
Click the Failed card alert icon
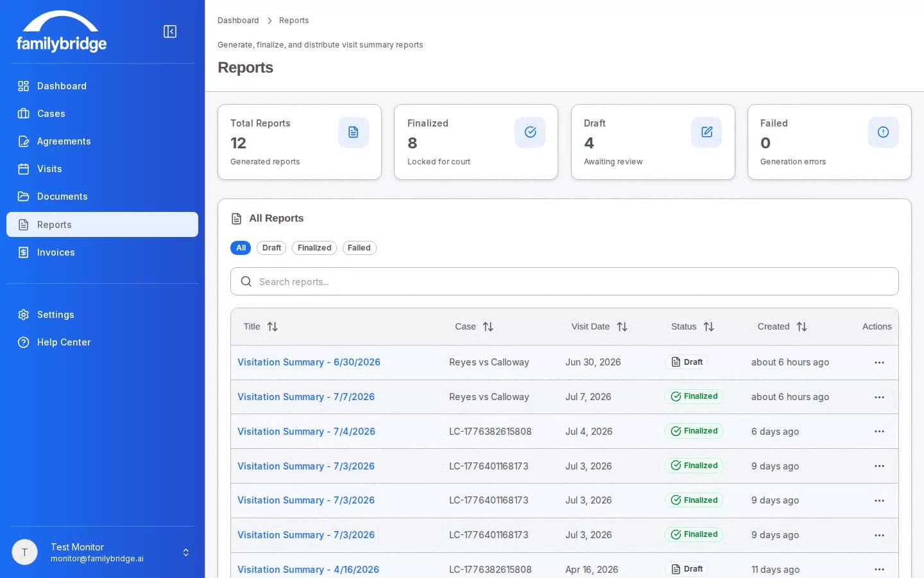[x=883, y=132]
